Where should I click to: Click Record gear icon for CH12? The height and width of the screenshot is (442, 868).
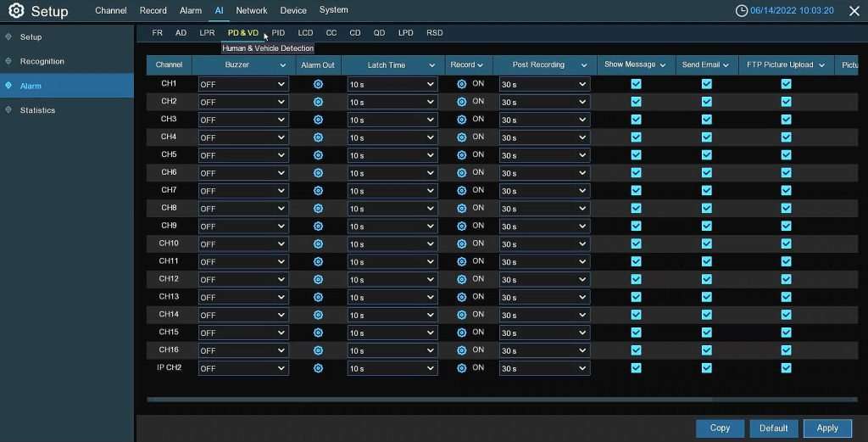point(462,279)
